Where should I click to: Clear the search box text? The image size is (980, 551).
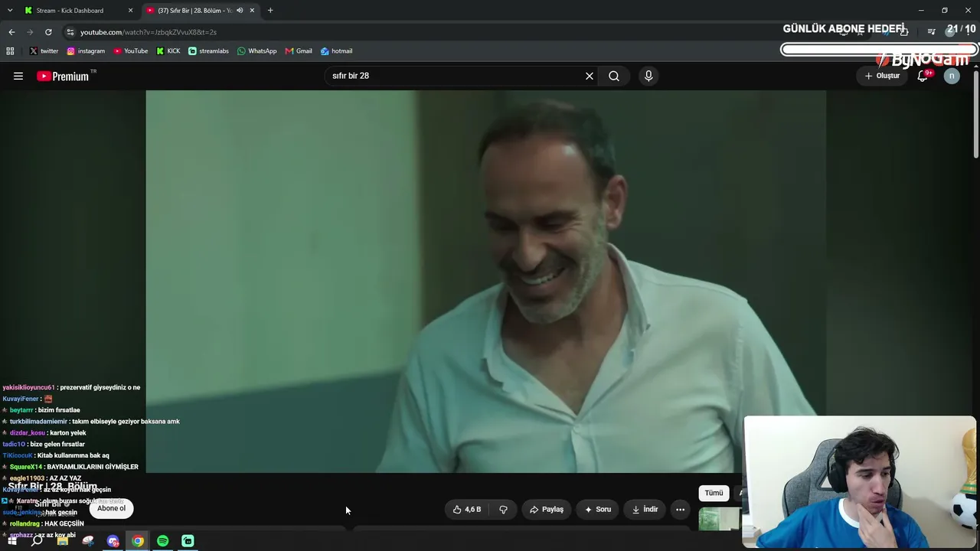(x=590, y=76)
